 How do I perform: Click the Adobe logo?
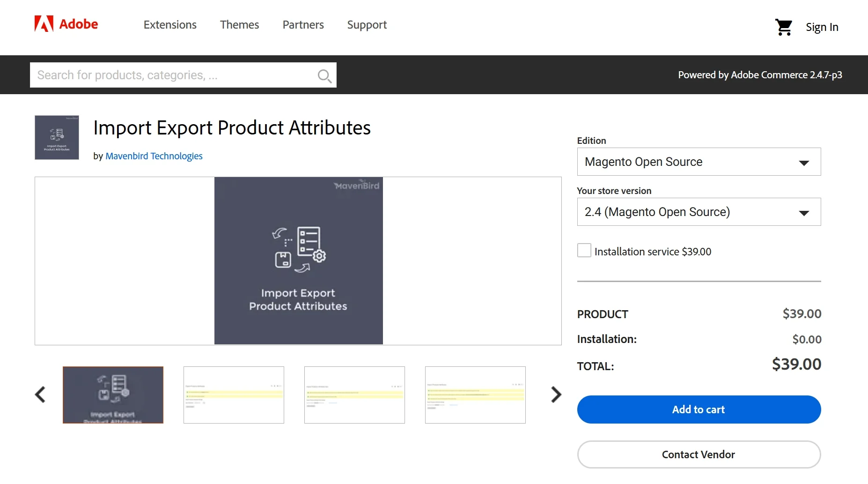coord(66,24)
